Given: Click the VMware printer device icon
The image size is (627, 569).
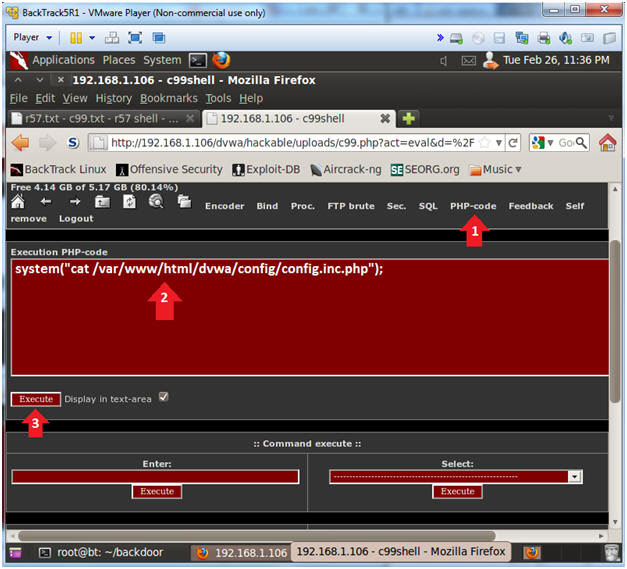Looking at the screenshot, I should (544, 38).
